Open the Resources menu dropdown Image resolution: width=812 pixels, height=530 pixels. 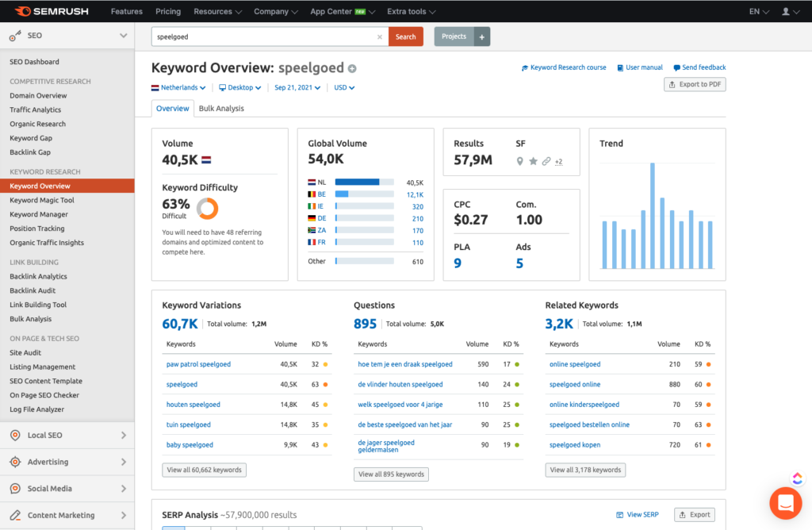click(217, 11)
